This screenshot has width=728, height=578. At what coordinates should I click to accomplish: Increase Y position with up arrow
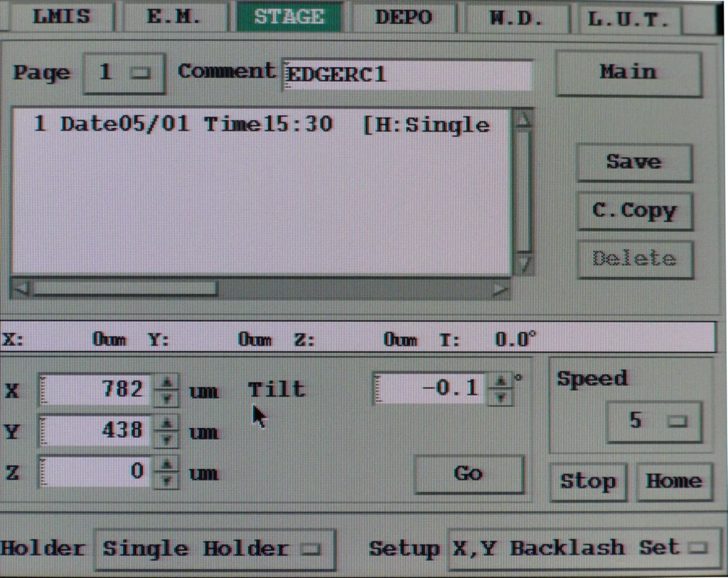tap(167, 424)
